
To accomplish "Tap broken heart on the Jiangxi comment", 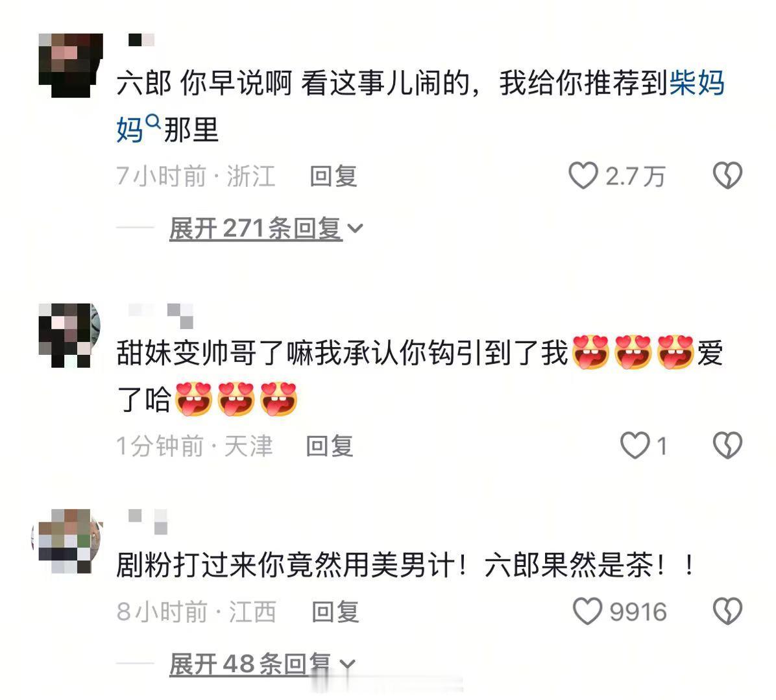I will [727, 611].
